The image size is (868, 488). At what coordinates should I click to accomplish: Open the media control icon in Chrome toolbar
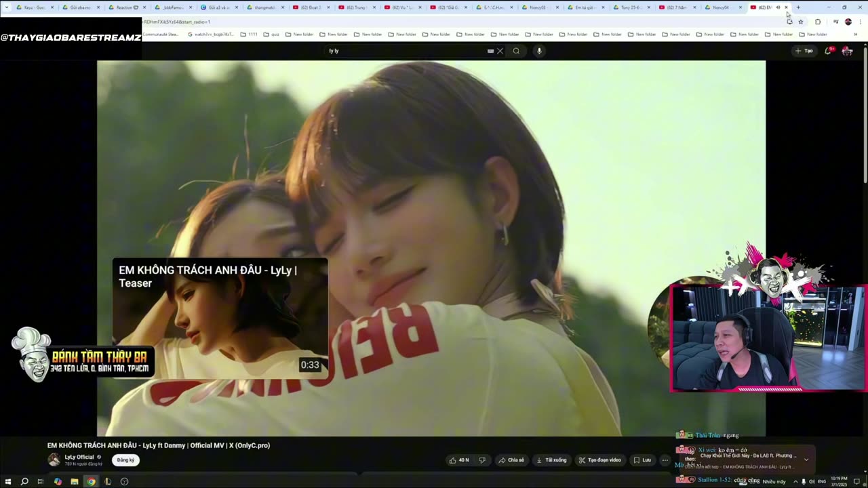tap(835, 22)
